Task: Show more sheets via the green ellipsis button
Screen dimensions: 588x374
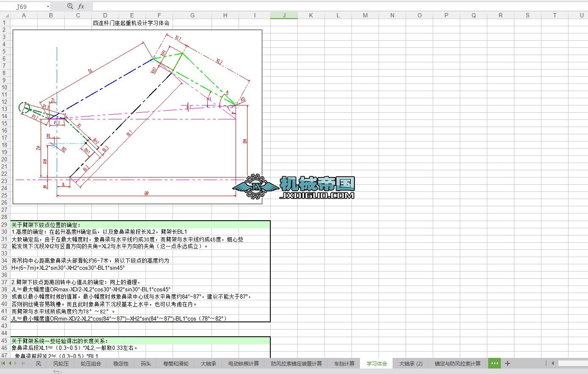Action: pos(495,363)
